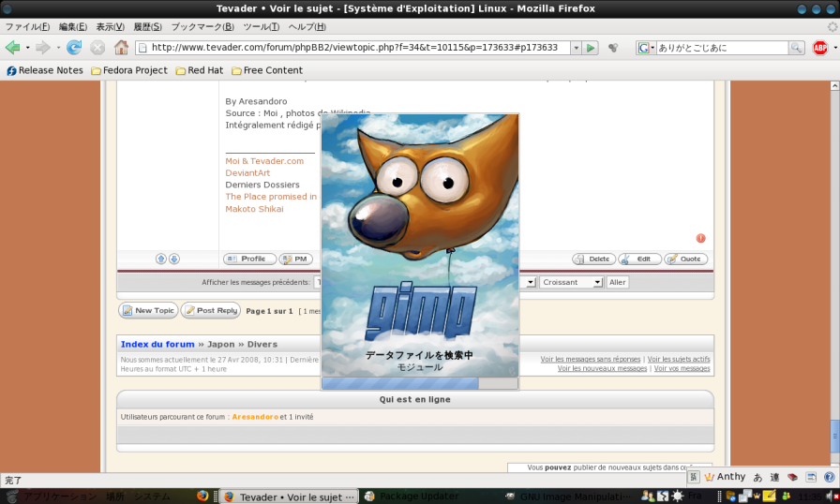Click the Back arrow in Firefox toolbar
This screenshot has height=504, width=840.
tap(13, 48)
